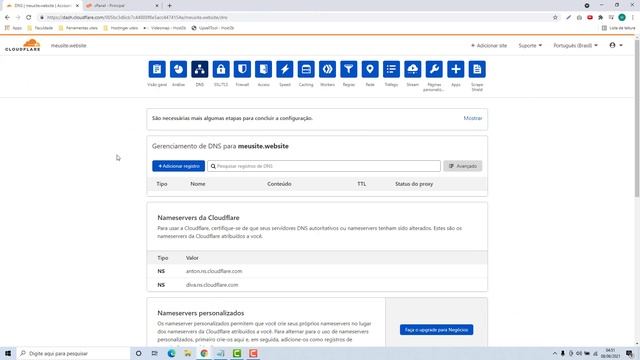This screenshot has height=360, width=640.
Task: Click the Tipo column header in DNS table
Action: pos(162,184)
